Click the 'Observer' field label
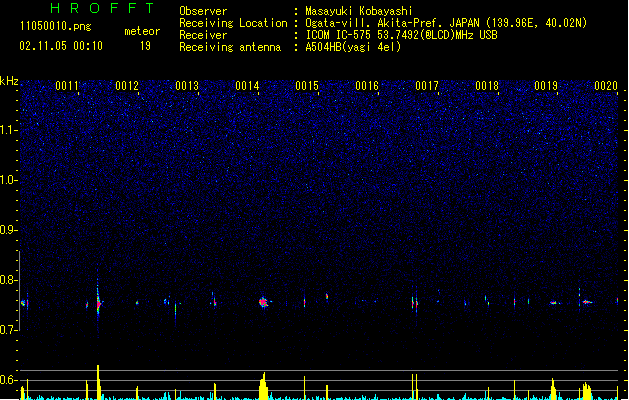The image size is (629, 400). point(203,11)
